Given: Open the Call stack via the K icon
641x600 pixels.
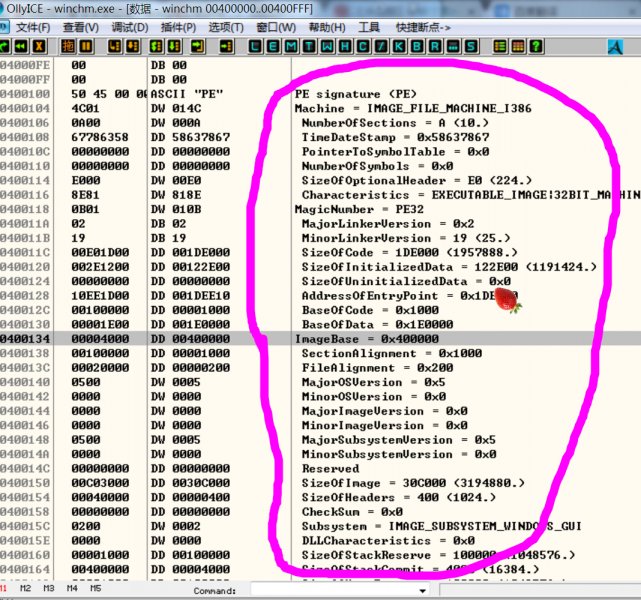Looking at the screenshot, I should 399,46.
